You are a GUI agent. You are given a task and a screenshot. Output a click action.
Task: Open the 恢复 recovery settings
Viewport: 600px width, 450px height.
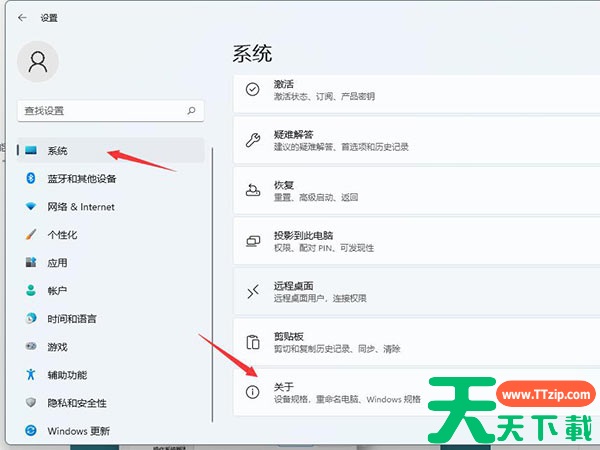(416, 191)
